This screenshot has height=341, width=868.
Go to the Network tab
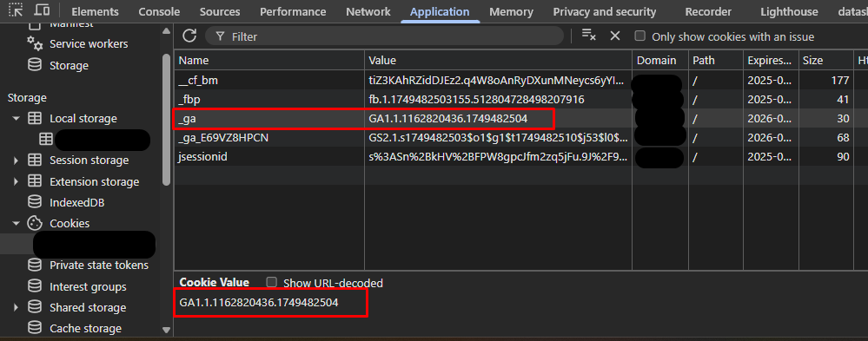[368, 11]
